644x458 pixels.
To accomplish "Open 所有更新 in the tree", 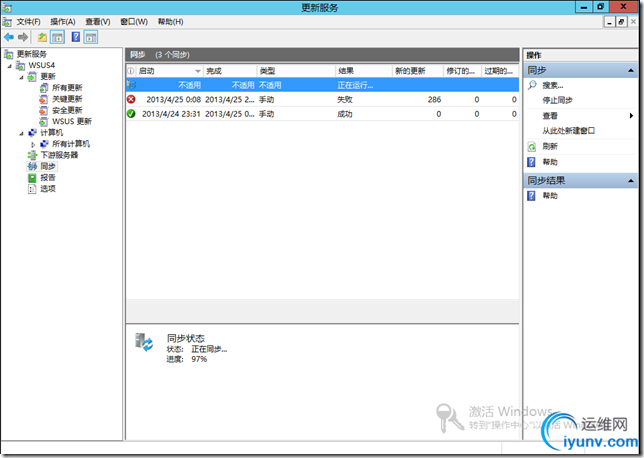I will click(x=67, y=87).
